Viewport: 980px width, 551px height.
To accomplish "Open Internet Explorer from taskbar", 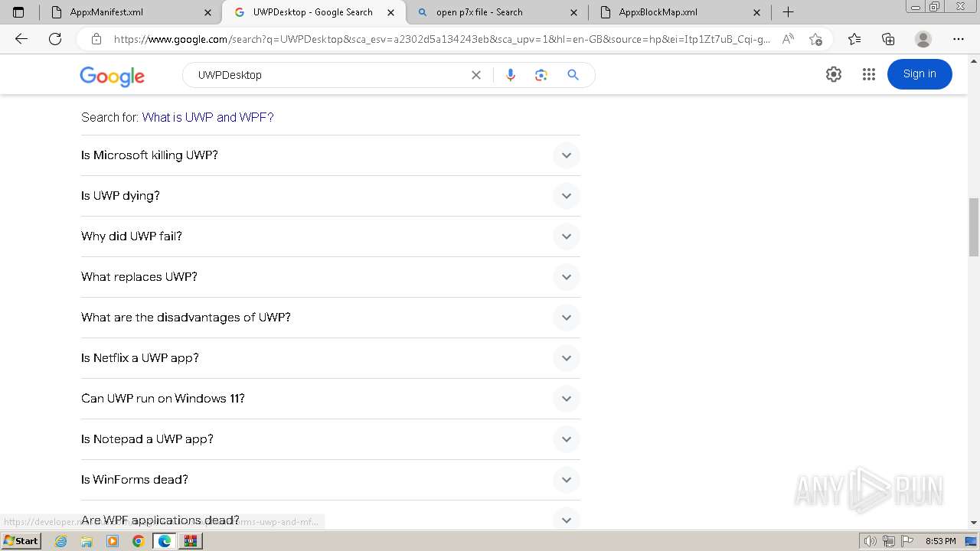I will click(61, 541).
